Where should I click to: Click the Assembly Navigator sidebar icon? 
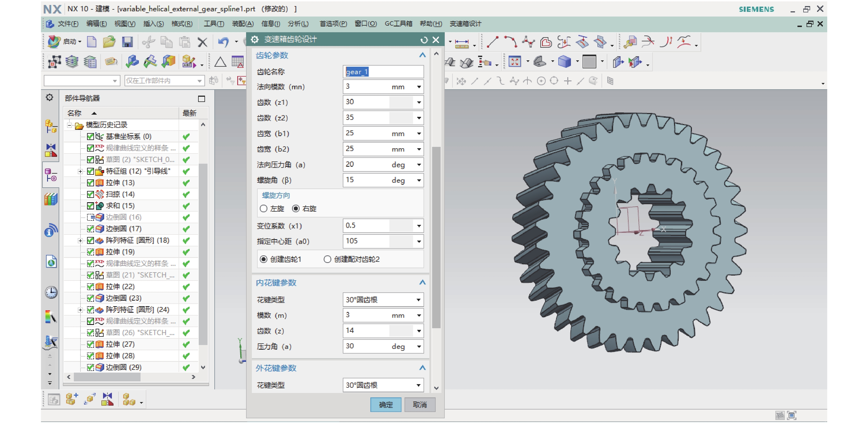tap(51, 126)
